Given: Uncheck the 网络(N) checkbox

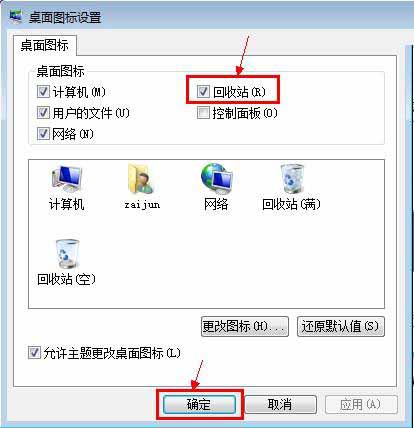Looking at the screenshot, I should pyautogui.click(x=43, y=134).
